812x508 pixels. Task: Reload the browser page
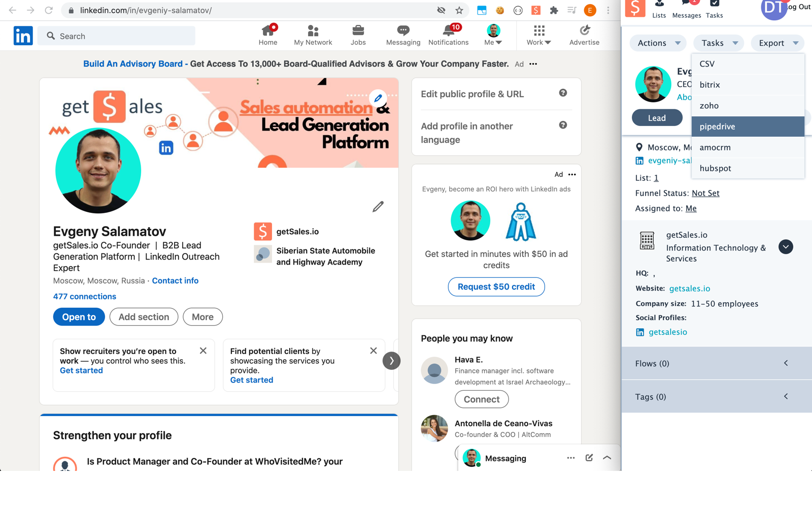(x=49, y=10)
